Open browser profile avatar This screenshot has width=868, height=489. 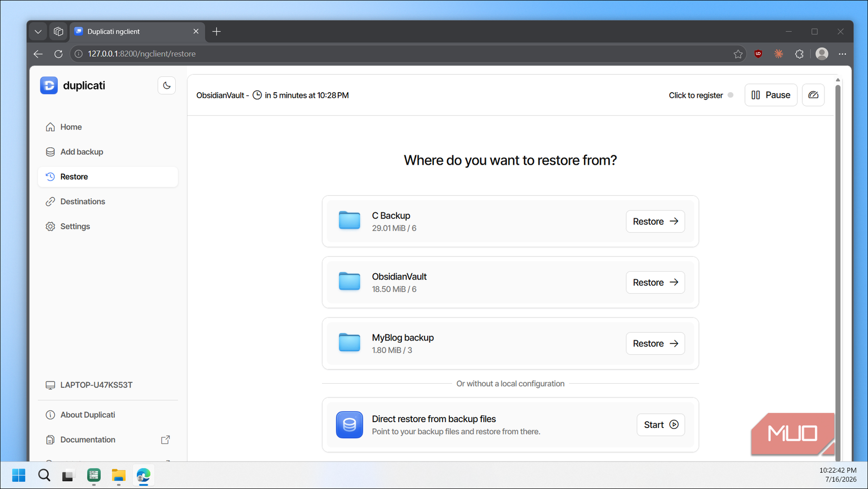point(822,54)
